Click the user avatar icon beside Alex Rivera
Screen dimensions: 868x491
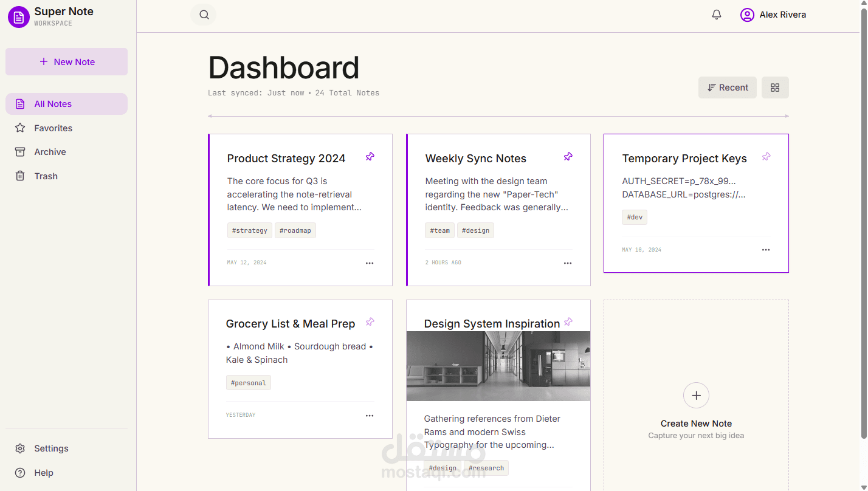click(747, 15)
